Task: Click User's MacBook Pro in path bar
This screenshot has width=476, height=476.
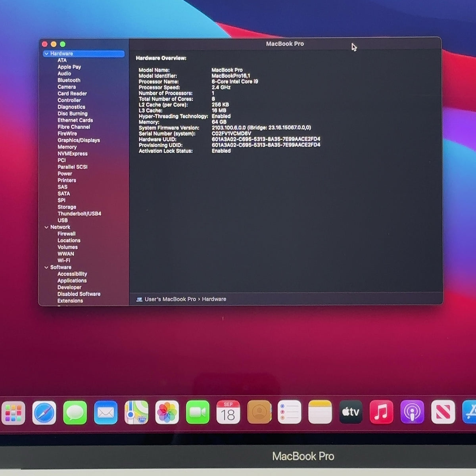Action: (170, 299)
